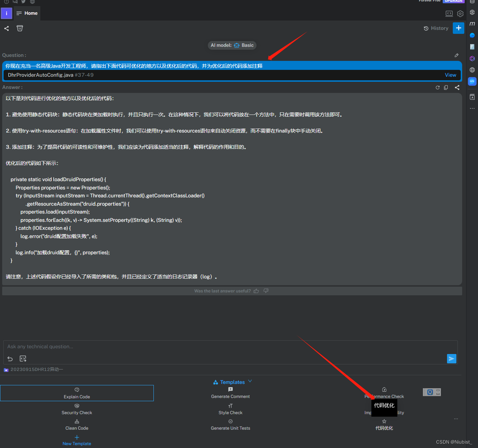Open the binary grid sidebar tool
This screenshot has height=448, width=478.
472,47
